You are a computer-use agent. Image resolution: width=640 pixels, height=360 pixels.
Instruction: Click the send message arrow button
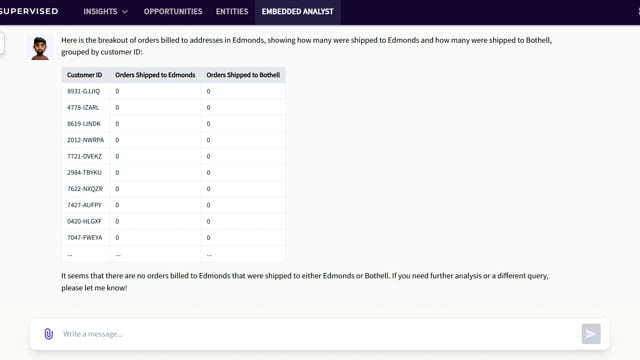[x=591, y=334]
